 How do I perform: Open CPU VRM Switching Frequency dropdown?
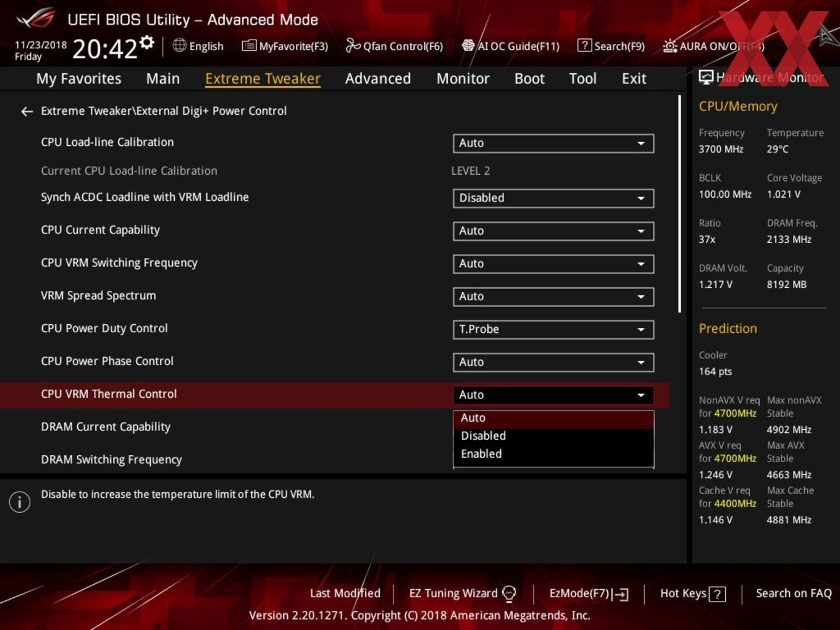pos(553,264)
